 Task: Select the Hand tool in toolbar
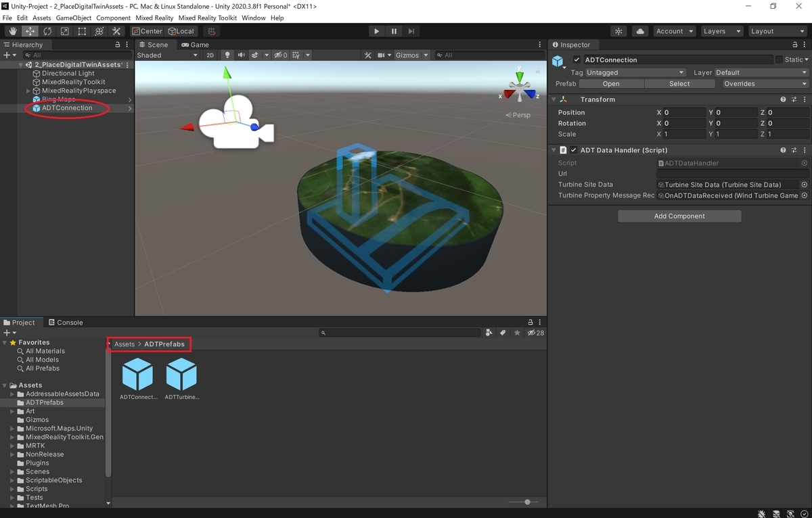click(x=13, y=31)
